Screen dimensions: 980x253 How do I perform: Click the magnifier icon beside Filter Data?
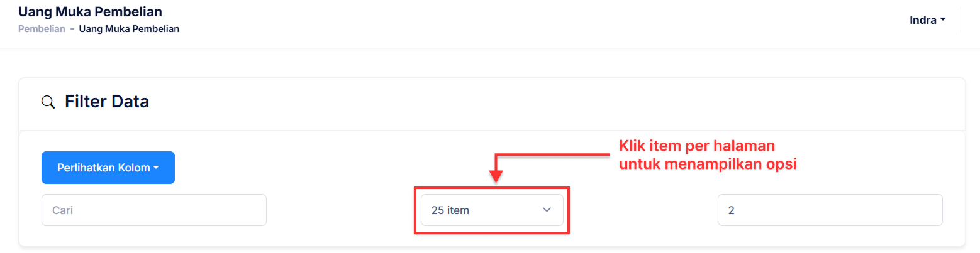[x=48, y=102]
